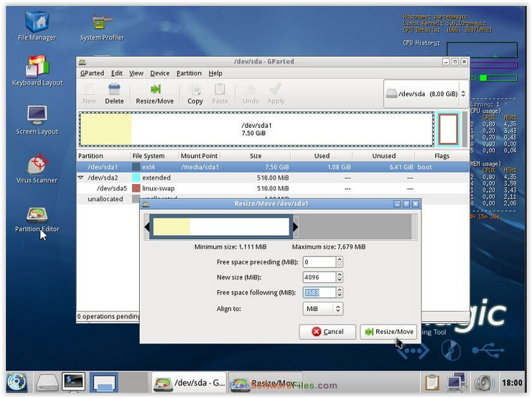The image size is (532, 398).
Task: Click the Partition column header
Action: click(103, 156)
